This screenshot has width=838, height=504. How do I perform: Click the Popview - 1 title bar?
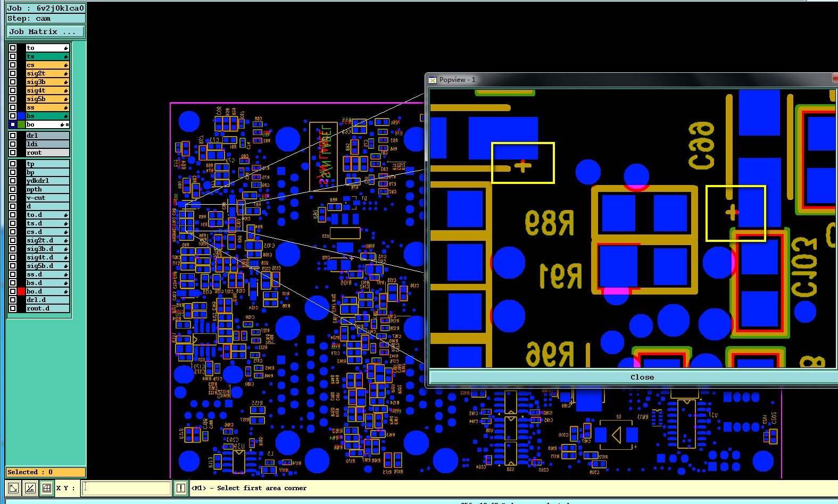(632, 79)
